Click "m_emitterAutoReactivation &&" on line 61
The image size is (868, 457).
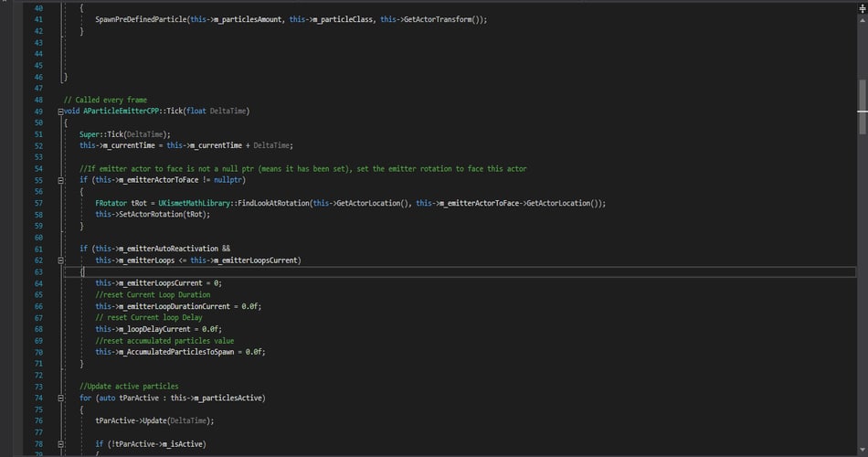click(175, 249)
